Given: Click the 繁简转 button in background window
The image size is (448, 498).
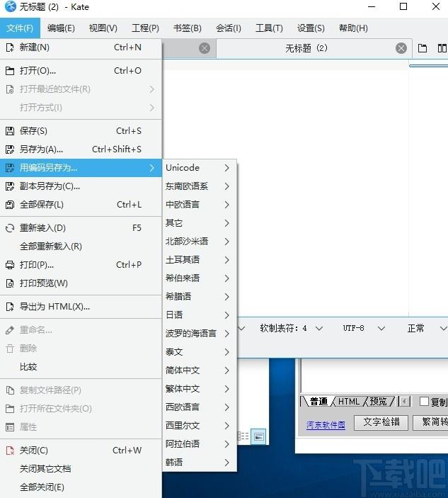Looking at the screenshot, I should pos(430,422).
